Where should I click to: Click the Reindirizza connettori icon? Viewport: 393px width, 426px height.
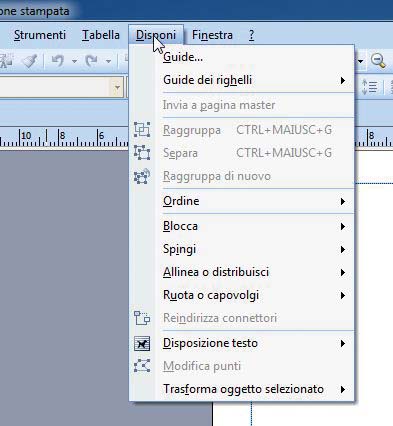[142, 318]
